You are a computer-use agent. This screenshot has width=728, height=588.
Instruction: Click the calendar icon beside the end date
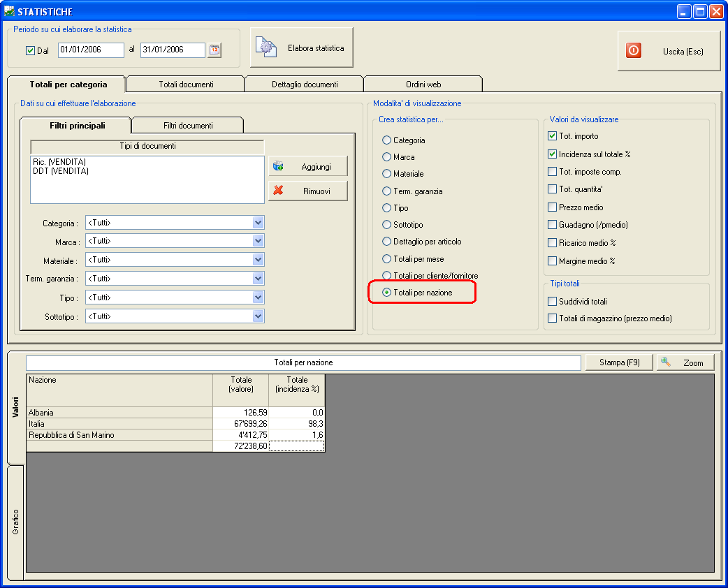[214, 50]
